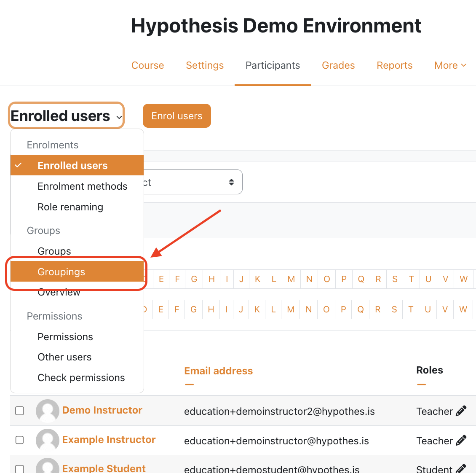
Task: Open Demo Instructor's profile name link
Action: click(x=102, y=410)
